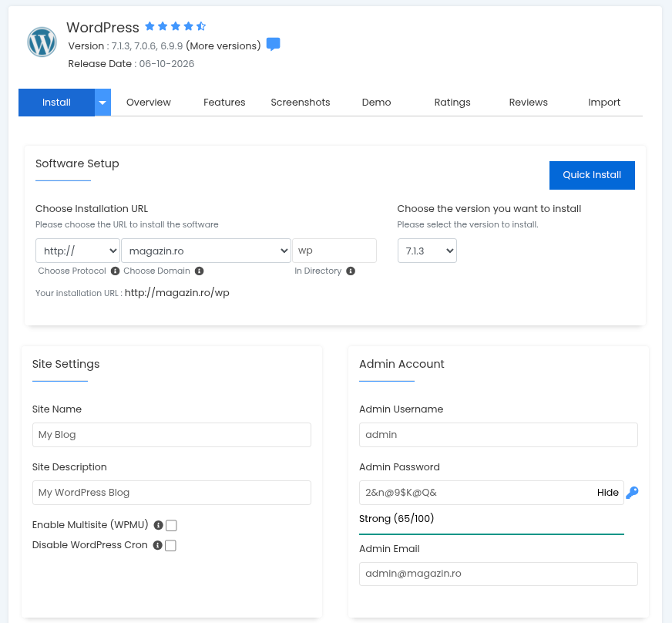Click the Strong (65/100) strength label
Image resolution: width=672 pixels, height=623 pixels.
(396, 518)
